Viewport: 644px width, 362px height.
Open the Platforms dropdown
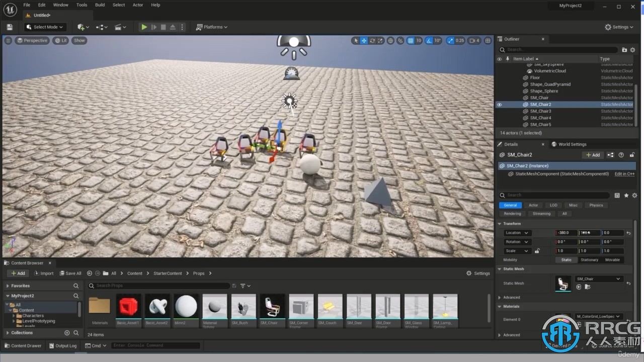212,27
